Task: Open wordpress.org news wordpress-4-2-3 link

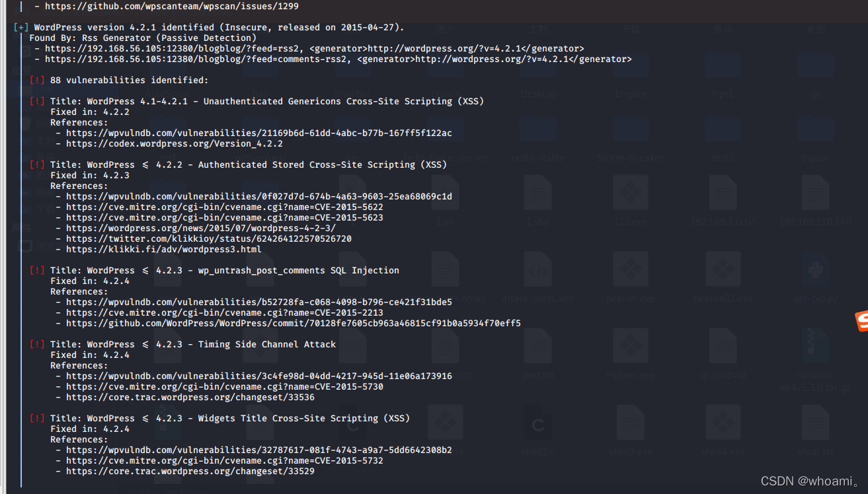Action: click(201, 228)
